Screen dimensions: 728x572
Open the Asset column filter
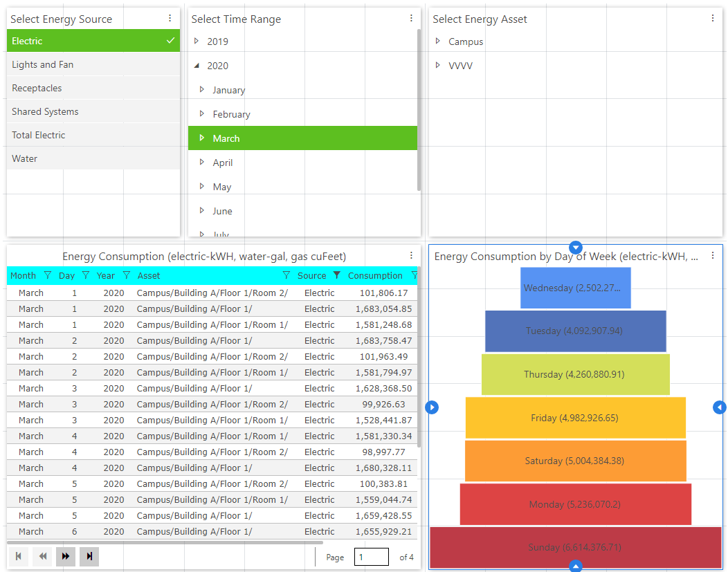point(286,275)
